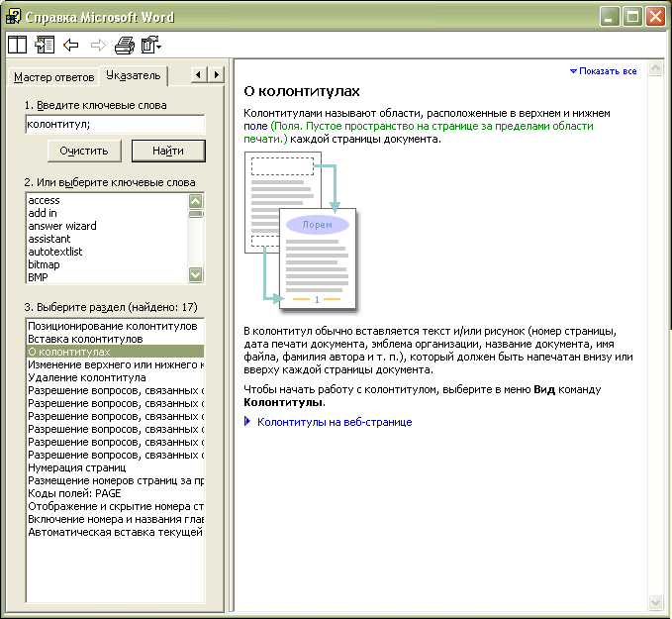Click content pane scroll-down arrow
The width and height of the screenshot is (672, 619).
coord(656,602)
